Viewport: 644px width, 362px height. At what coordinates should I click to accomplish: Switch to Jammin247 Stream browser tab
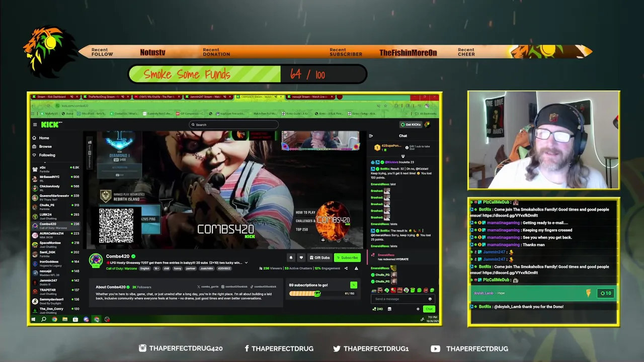tap(209, 97)
